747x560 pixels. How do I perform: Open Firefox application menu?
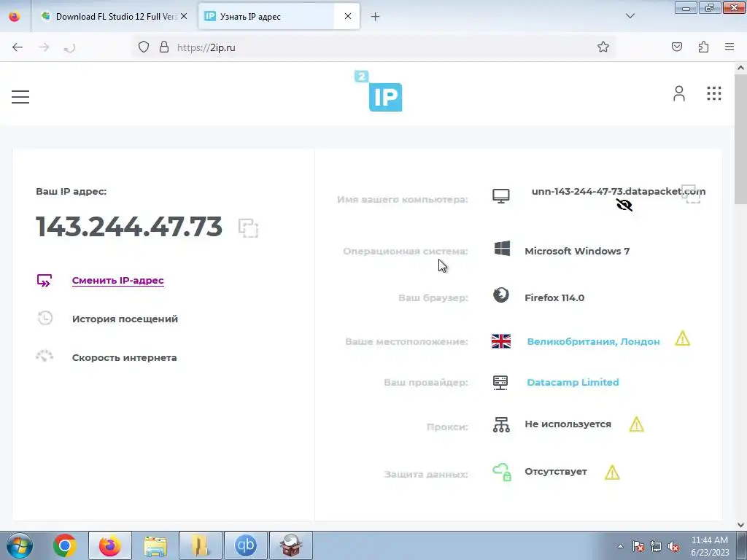tap(729, 47)
